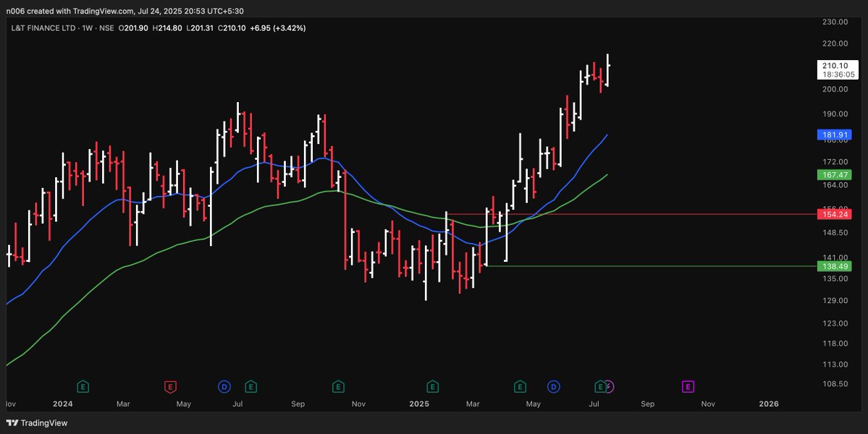
Task: Click the TradingView logo at bottom left
Action: [36, 423]
